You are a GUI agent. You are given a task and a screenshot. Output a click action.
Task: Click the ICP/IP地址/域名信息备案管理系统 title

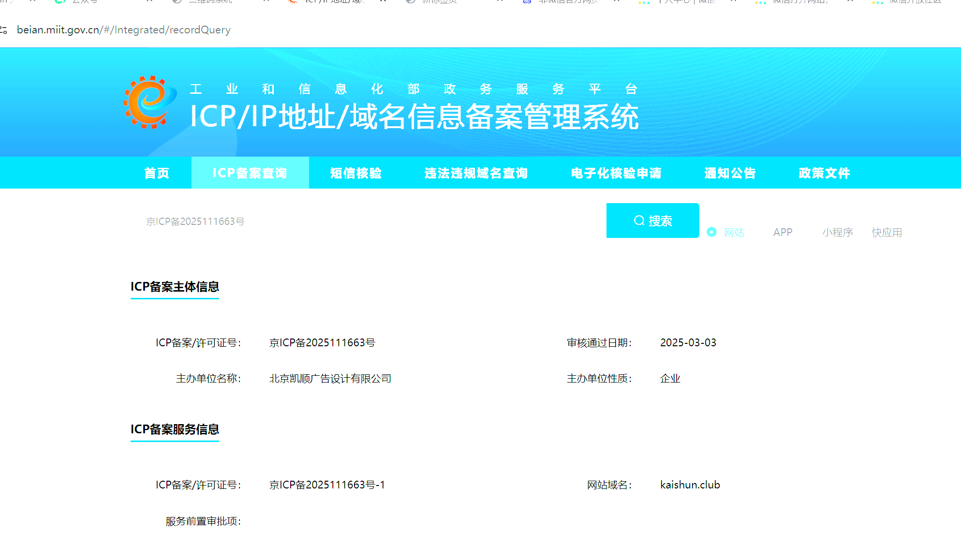tap(414, 117)
